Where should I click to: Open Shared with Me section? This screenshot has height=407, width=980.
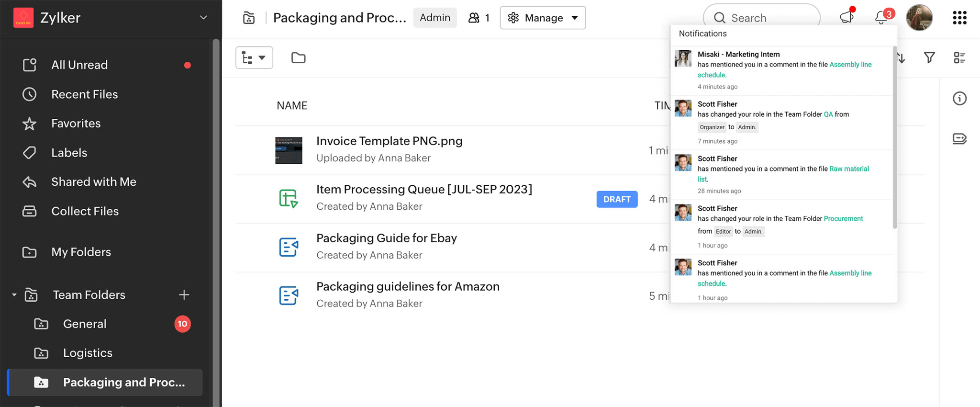[93, 182]
